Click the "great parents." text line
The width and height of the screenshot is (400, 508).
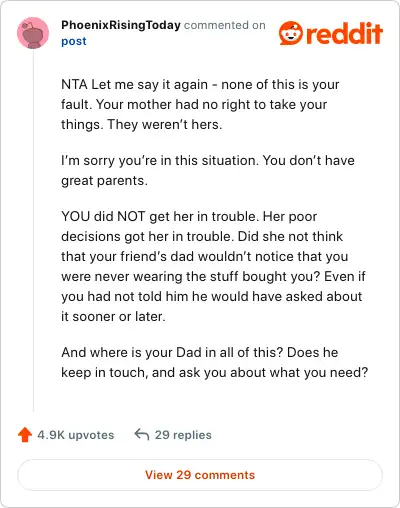point(104,181)
